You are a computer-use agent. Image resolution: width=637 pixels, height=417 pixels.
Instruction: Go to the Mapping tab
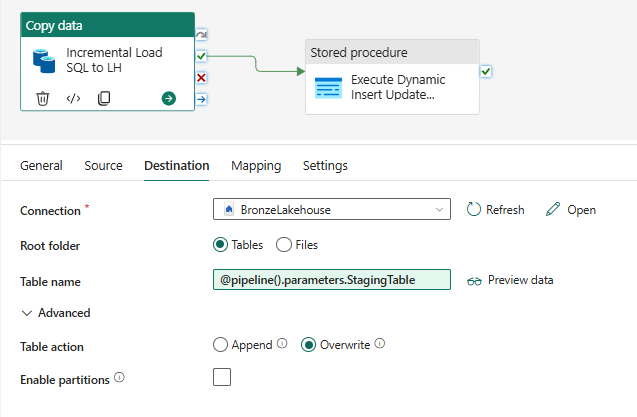(256, 165)
